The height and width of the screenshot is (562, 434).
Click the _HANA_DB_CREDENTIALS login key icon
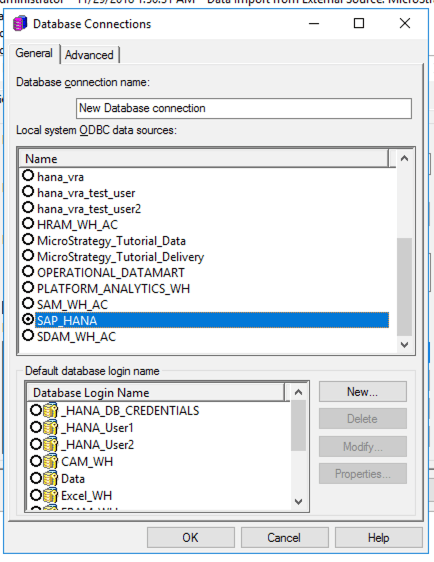[51, 410]
